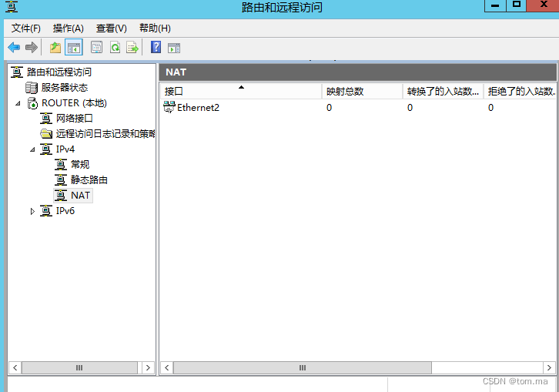Click the folder icon beside 远程访问日志记录和策略

(46, 133)
